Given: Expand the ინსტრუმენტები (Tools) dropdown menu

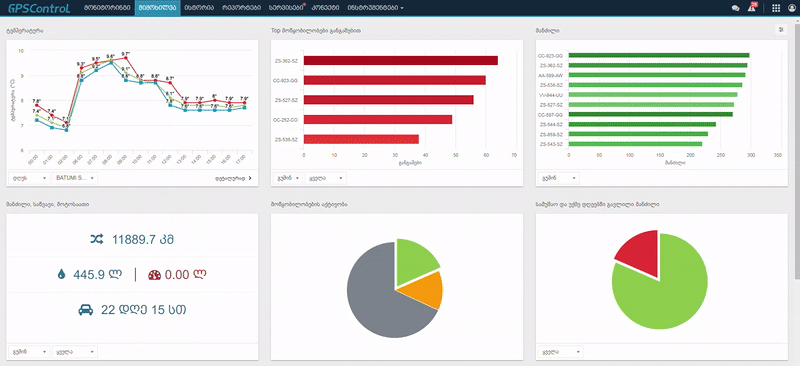Looking at the screenshot, I should pos(375,8).
